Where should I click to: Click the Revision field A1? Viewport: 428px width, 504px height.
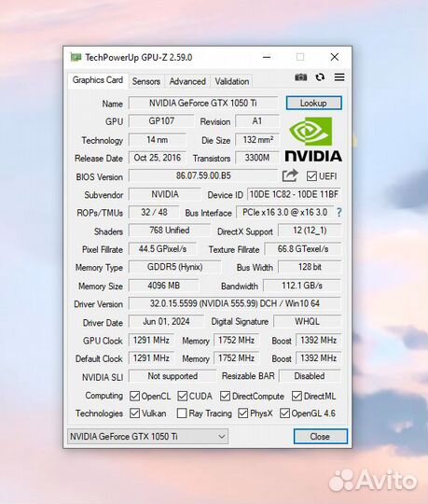[x=257, y=121]
